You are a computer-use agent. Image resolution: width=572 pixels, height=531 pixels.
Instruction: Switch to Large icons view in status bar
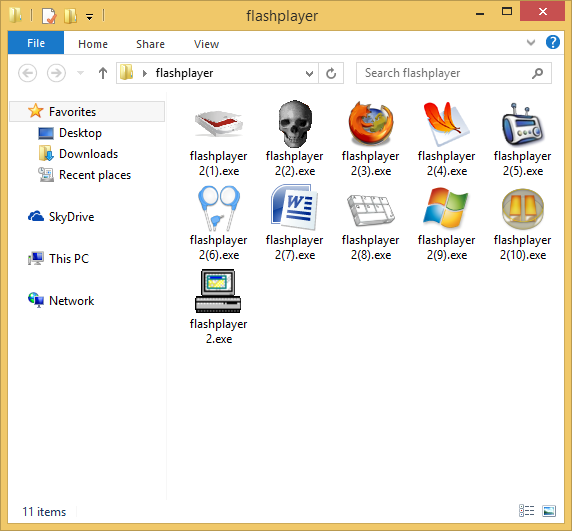click(549, 511)
